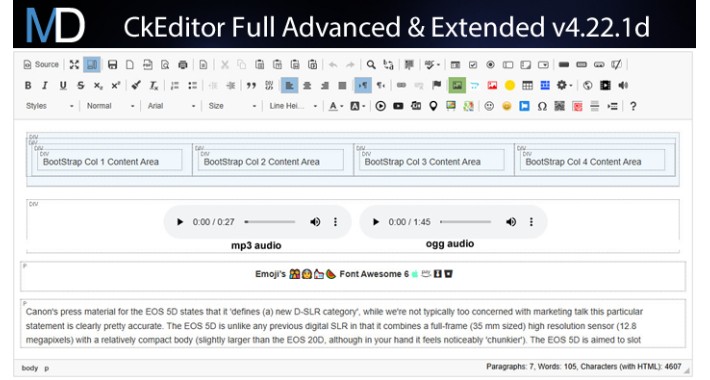Screen dimensions: 710x380
Task: Create a new blank page
Action: [x=130, y=65]
